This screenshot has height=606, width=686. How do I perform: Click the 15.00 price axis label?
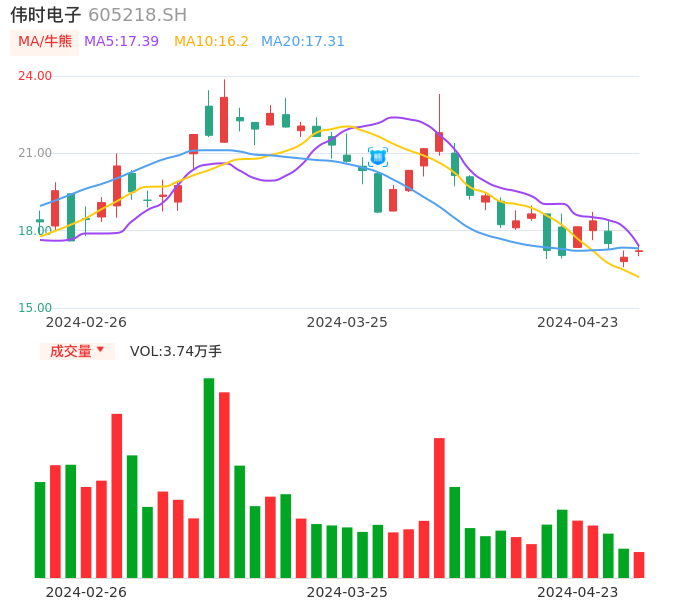tap(35, 308)
